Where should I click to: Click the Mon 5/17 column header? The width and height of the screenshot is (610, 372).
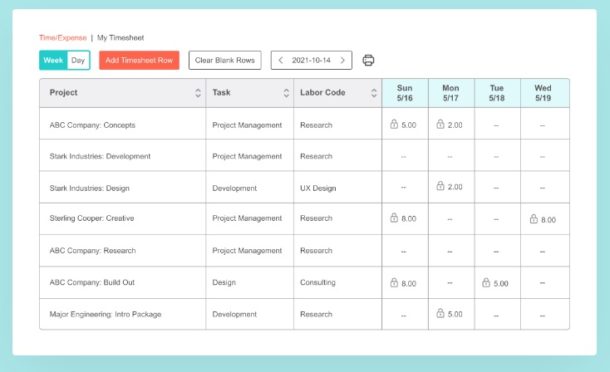[451, 93]
